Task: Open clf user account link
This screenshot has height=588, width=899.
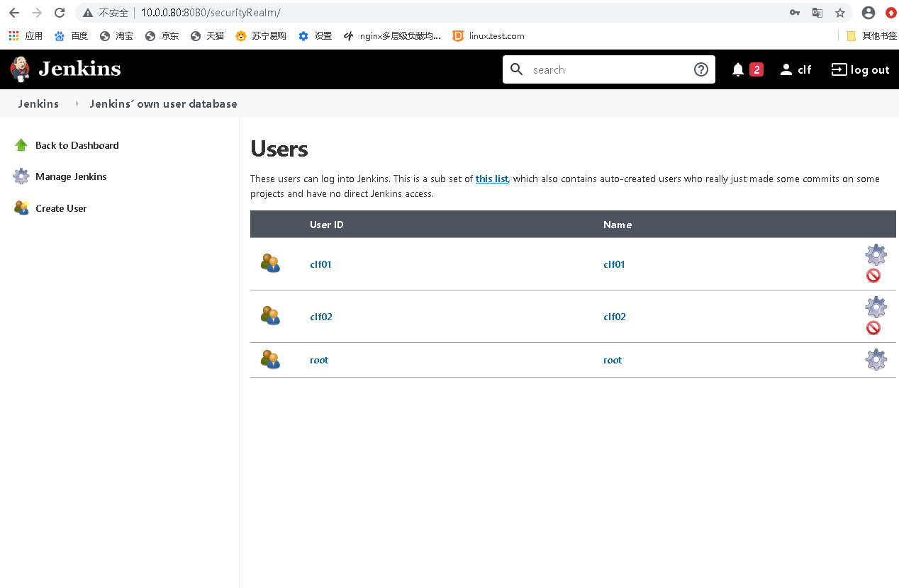Action: click(795, 69)
